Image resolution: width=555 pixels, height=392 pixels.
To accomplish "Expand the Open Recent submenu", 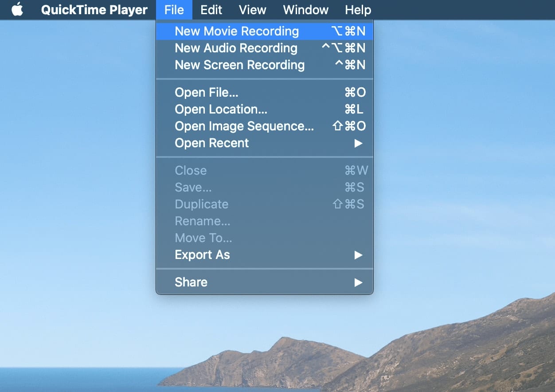I will coord(212,143).
